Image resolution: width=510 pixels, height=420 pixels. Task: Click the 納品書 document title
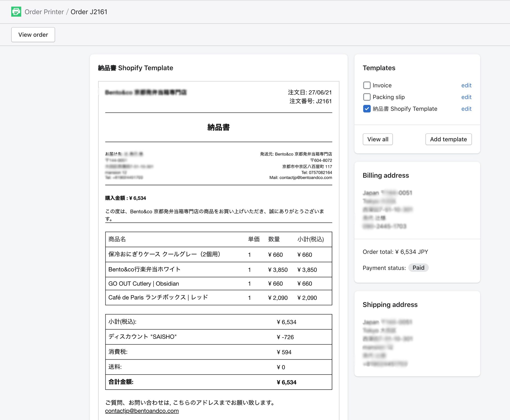[x=219, y=127]
